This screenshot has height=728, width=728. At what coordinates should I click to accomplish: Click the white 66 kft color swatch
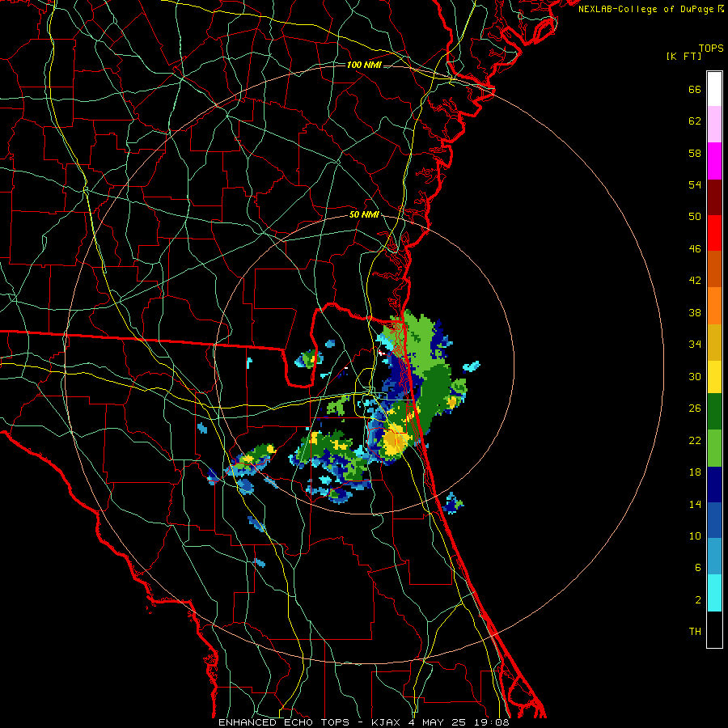tap(714, 89)
